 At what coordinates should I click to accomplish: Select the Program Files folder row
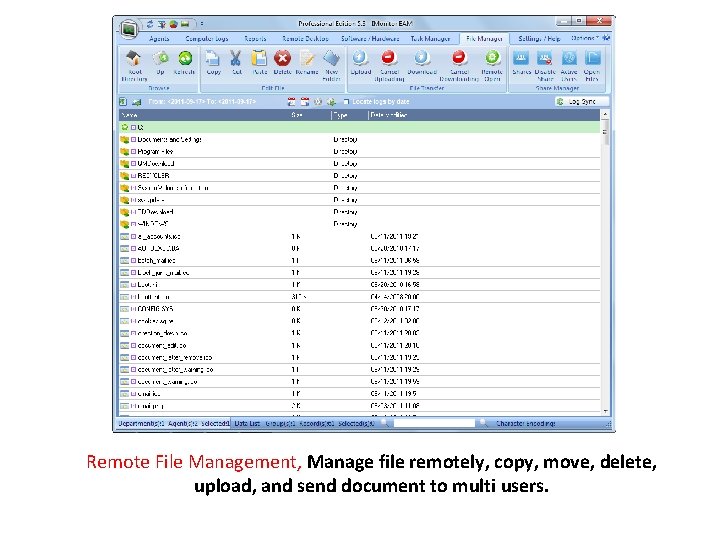360,151
